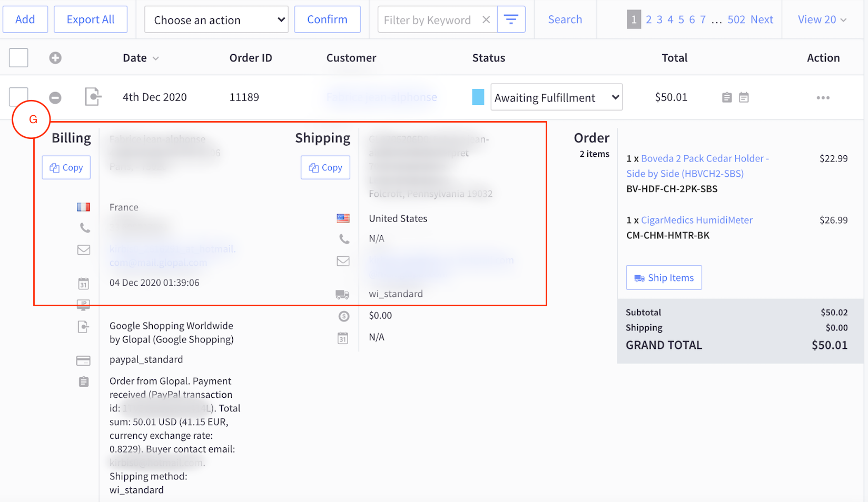
Task: Click the billing email envelope icon
Action: tap(84, 250)
